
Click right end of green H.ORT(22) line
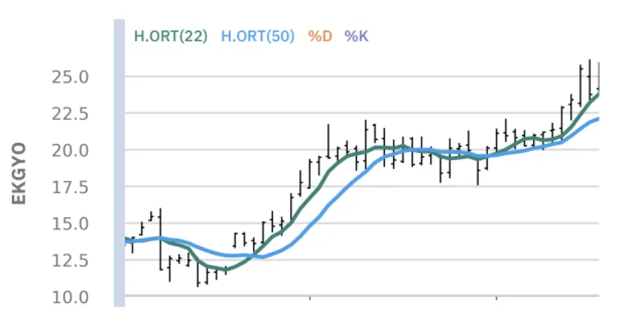596,94
